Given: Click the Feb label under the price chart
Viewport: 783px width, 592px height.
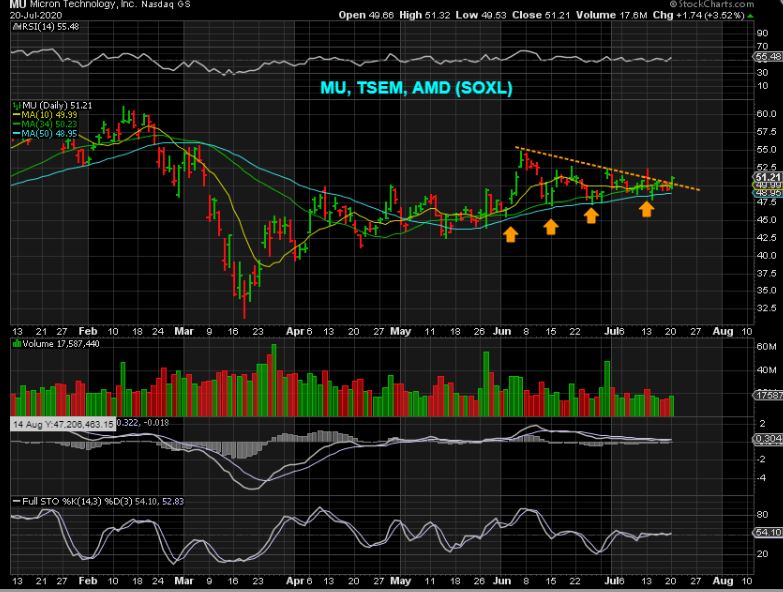Looking at the screenshot, I should point(88,331).
